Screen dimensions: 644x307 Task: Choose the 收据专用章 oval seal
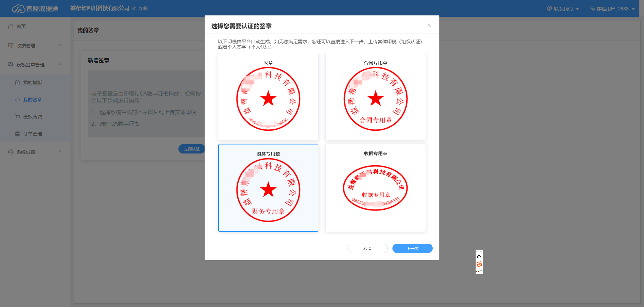point(375,188)
